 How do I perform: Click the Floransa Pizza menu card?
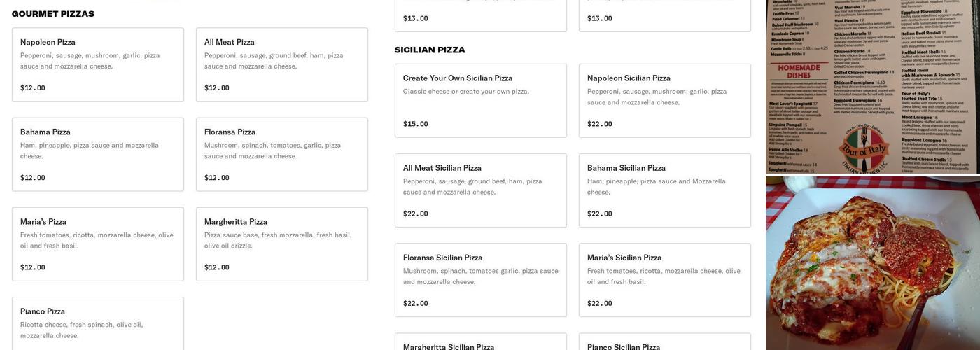coord(281,154)
